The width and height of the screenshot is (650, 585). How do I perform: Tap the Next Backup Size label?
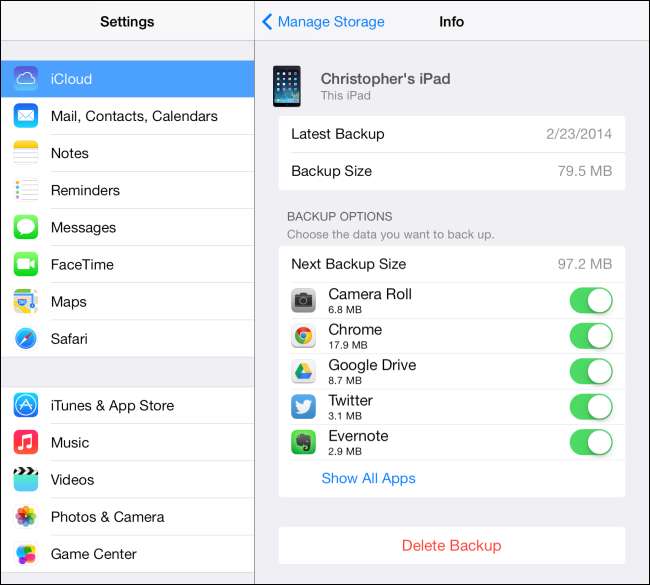click(349, 264)
